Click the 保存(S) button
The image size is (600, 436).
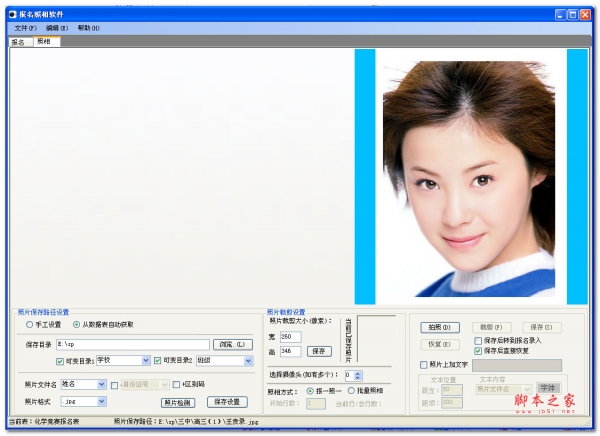tap(541, 327)
